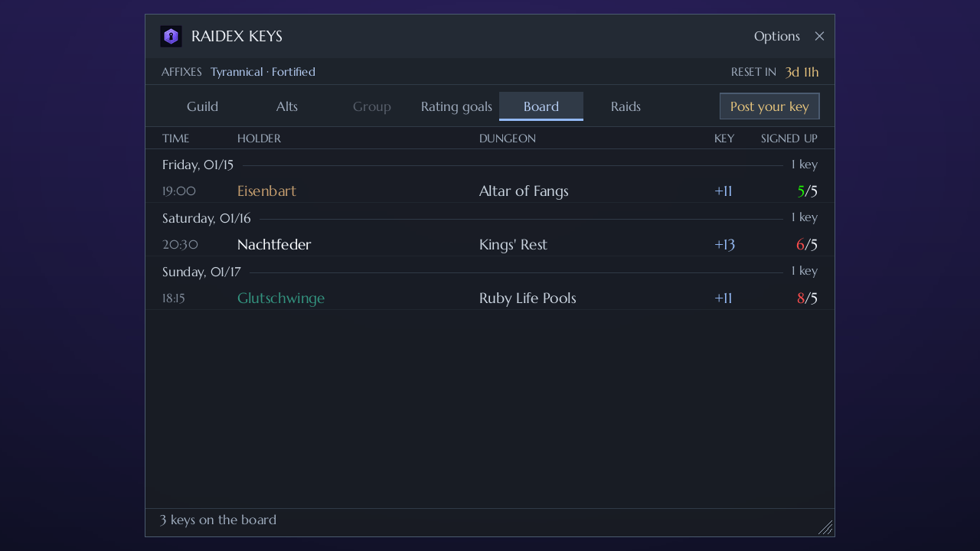Viewport: 980px width, 551px height.
Task: Click the +13 key level value
Action: [x=724, y=245]
